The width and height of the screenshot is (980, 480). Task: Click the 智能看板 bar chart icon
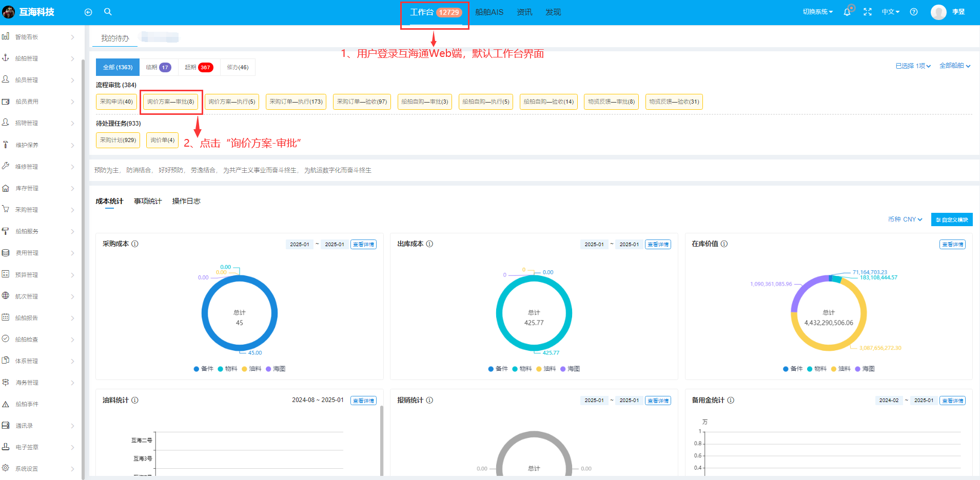6,36
